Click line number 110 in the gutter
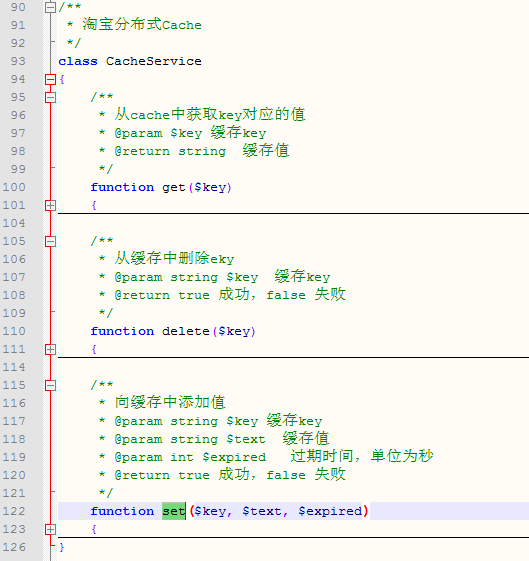This screenshot has height=561, width=529. tap(14, 331)
